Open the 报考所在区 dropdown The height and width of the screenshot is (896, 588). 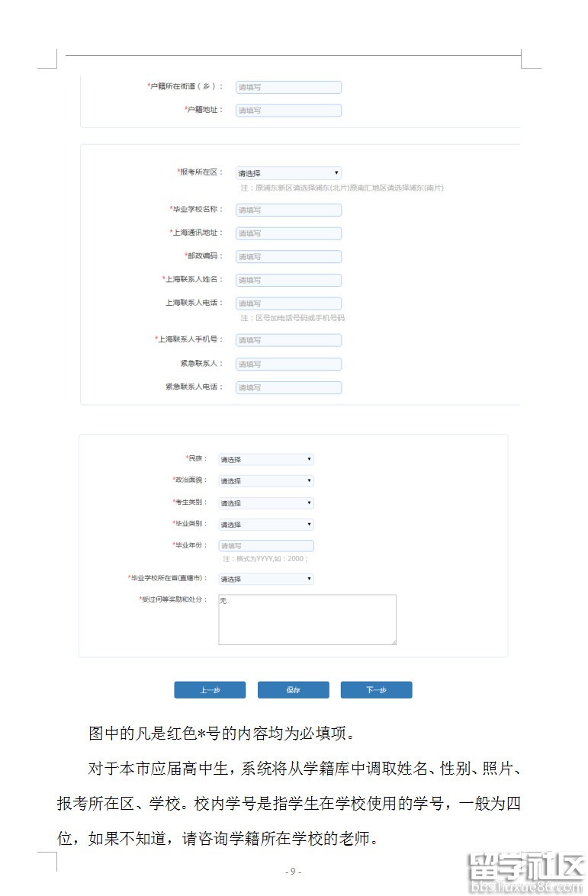pyautogui.click(x=288, y=173)
